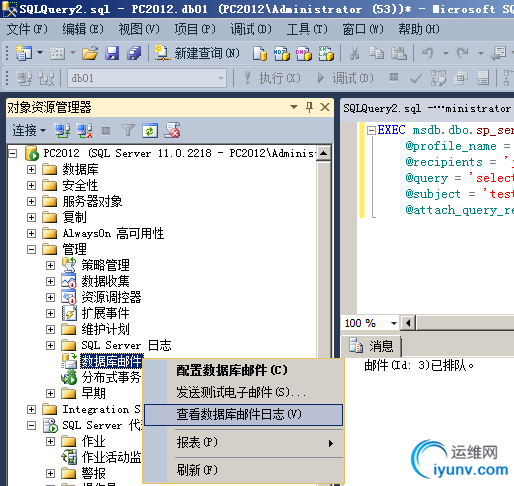
Task: Click the 执行(X) execute button
Action: pyautogui.click(x=272, y=78)
